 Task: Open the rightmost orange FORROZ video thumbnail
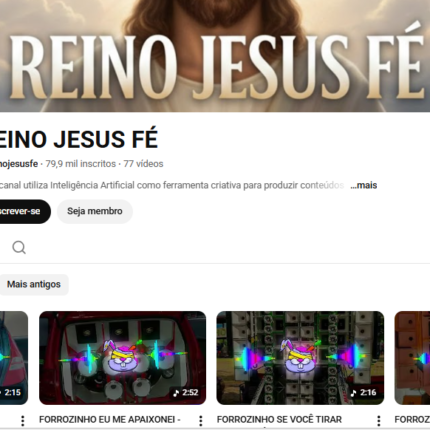click(x=412, y=358)
